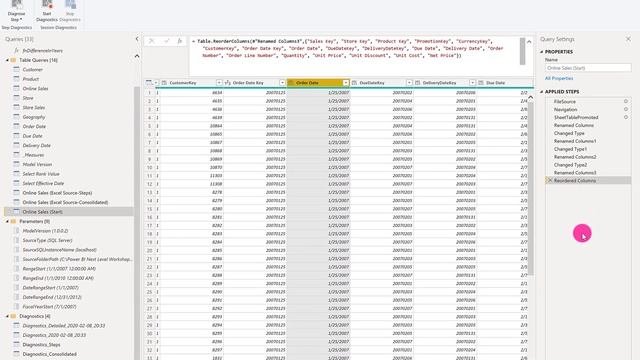The height and width of the screenshot is (360, 640).
Task: Open the DueDateKey column filter dropdown
Action: pos(409,83)
